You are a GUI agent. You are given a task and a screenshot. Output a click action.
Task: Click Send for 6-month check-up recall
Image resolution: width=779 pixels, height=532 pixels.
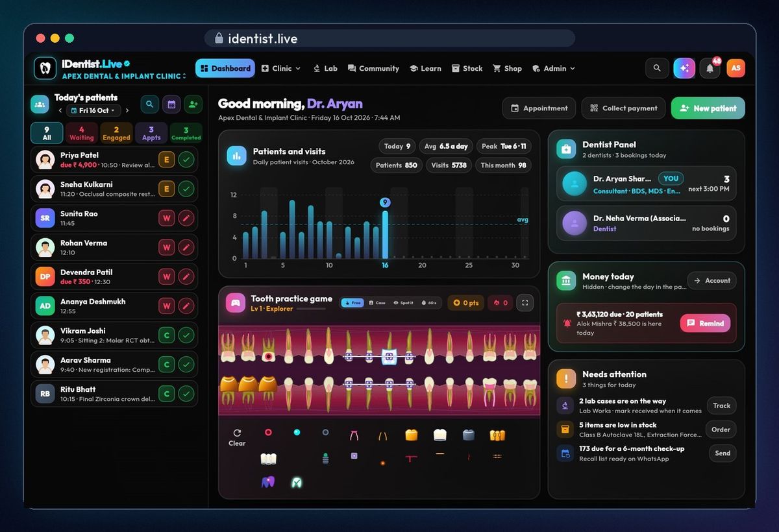723,453
